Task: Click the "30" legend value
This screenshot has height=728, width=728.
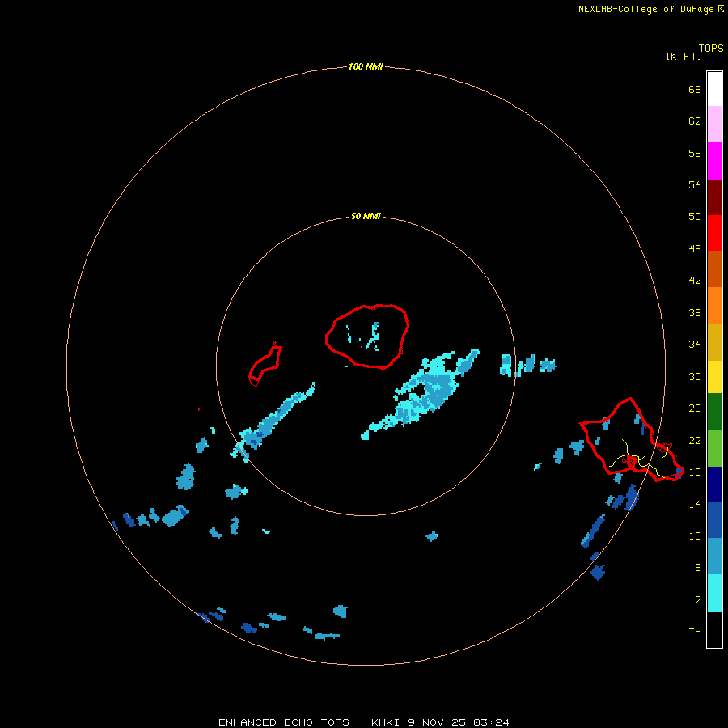Action: 695,376
